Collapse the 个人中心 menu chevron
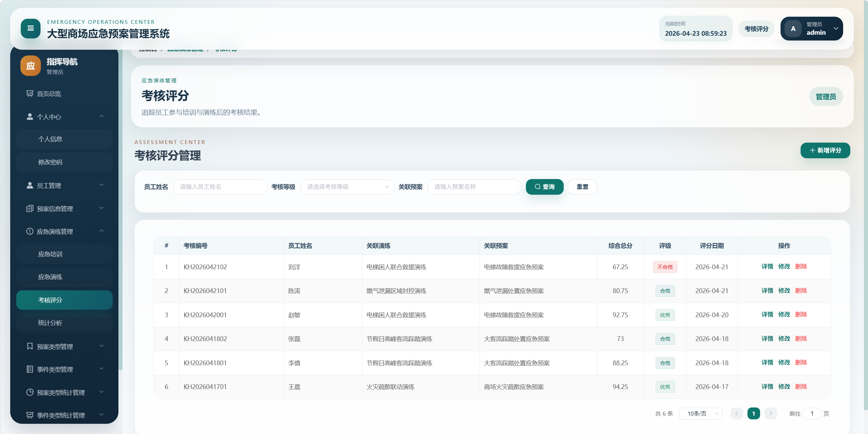This screenshot has width=868, height=434. coord(101,116)
